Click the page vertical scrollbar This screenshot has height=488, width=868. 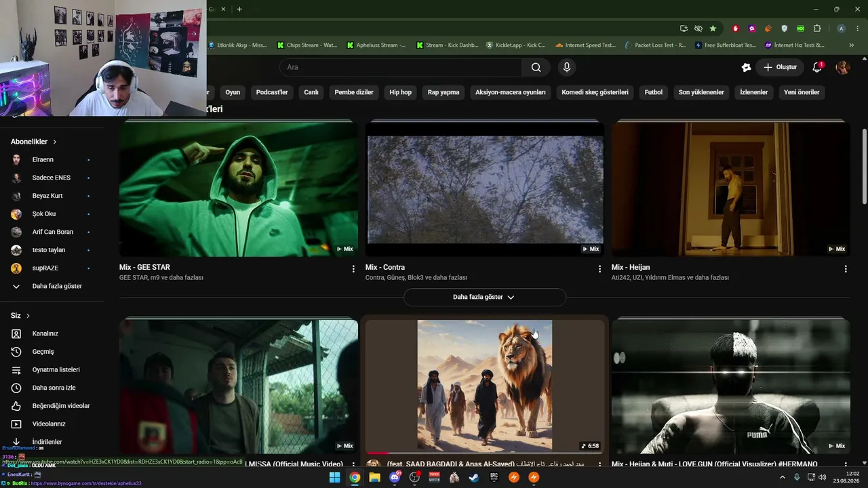click(x=864, y=166)
